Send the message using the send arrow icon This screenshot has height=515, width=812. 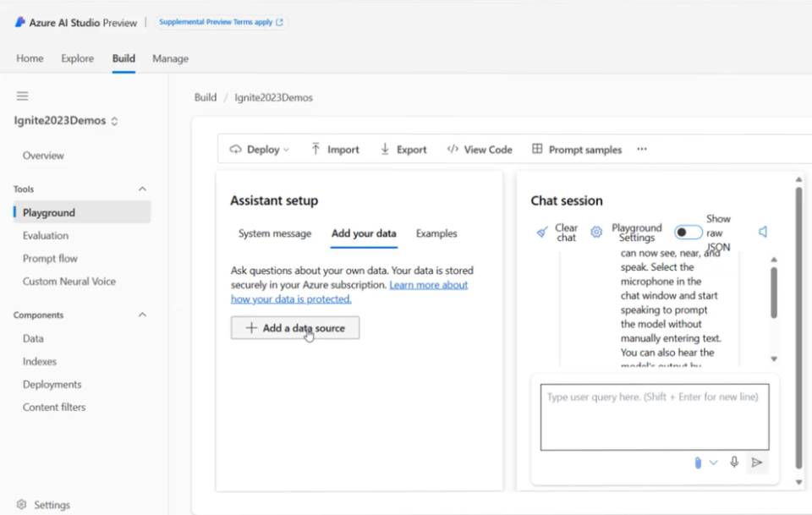[x=757, y=463]
